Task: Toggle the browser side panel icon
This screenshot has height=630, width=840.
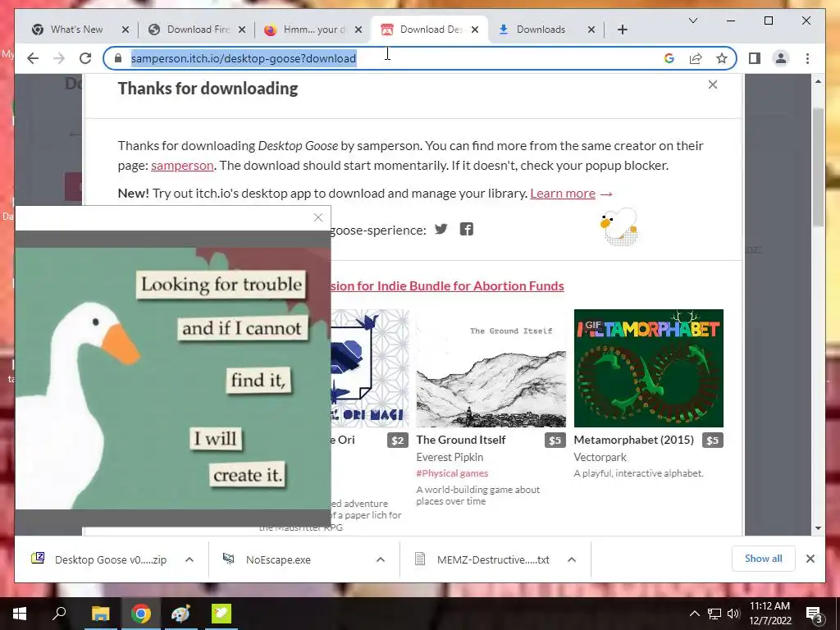Action: 755,58
